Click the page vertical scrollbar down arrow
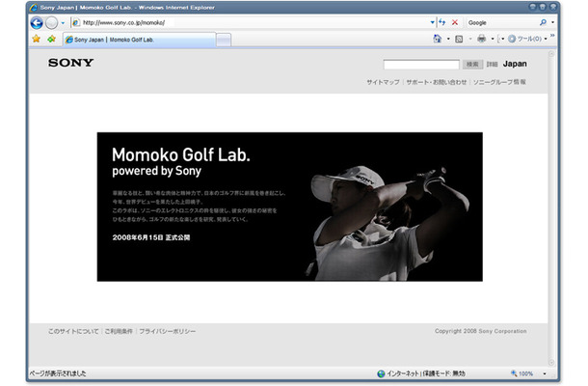The height and width of the screenshot is (386, 588). pos(551,362)
